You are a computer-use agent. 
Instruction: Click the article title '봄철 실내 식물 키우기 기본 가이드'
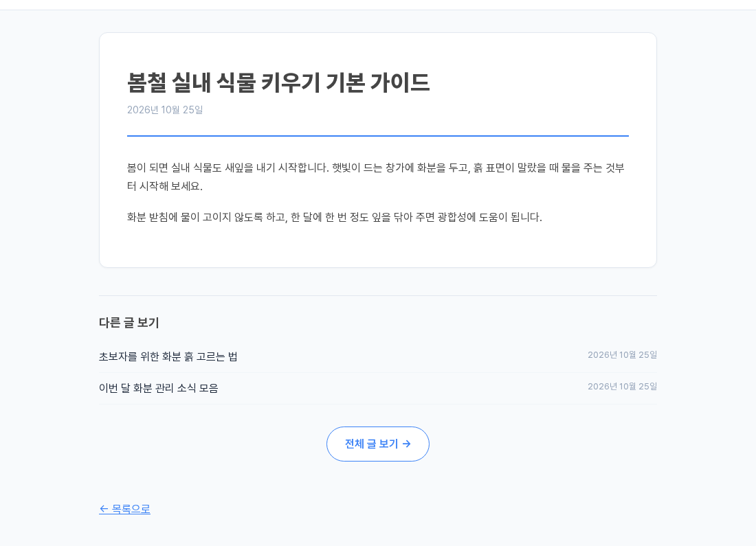pos(278,82)
